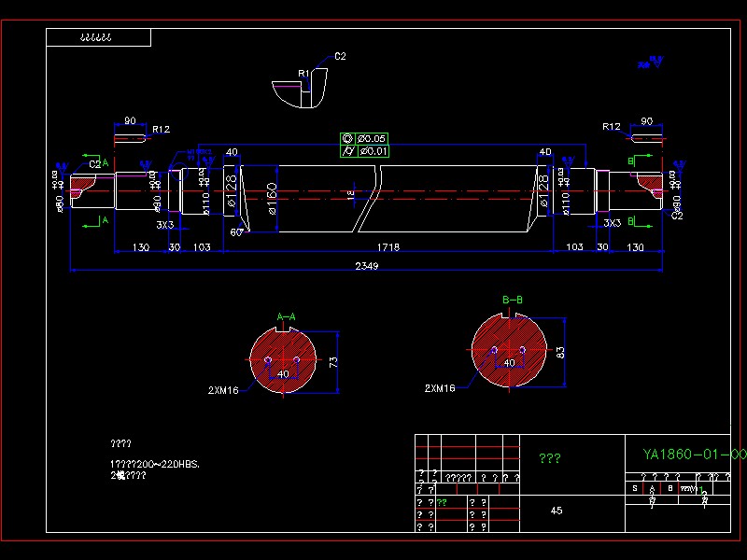Select the ø160 diameter dimension
Viewport: 747px width, 560px height.
(x=272, y=199)
